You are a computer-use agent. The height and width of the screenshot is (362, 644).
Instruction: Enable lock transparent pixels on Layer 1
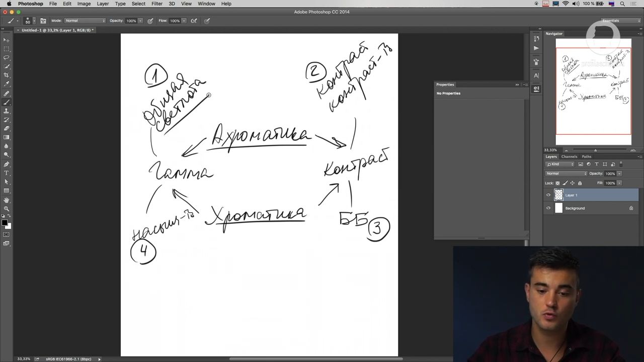coord(557,183)
